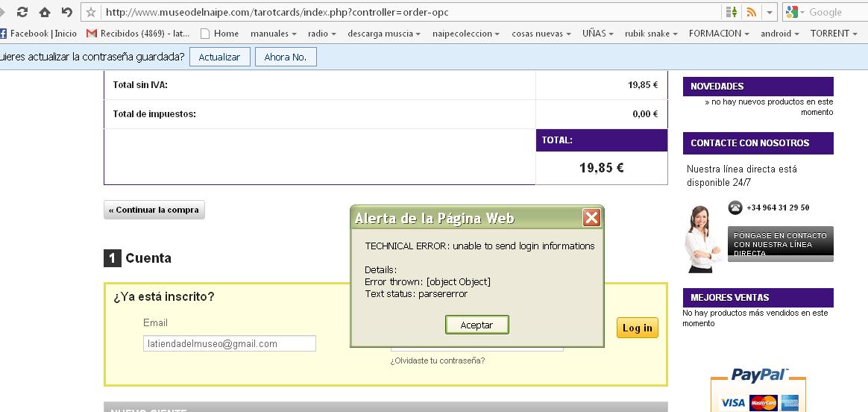Click the customer service woman image

pyautogui.click(x=703, y=239)
